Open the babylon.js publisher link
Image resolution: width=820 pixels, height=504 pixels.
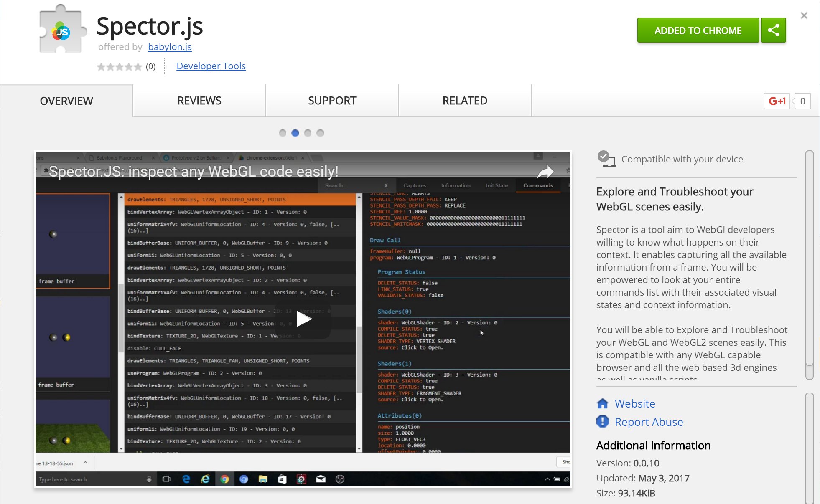point(170,47)
